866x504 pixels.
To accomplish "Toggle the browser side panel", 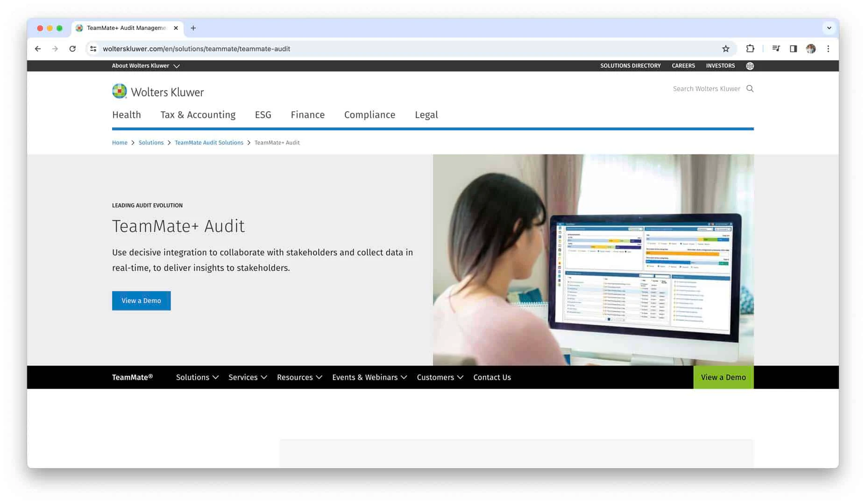I will (793, 49).
